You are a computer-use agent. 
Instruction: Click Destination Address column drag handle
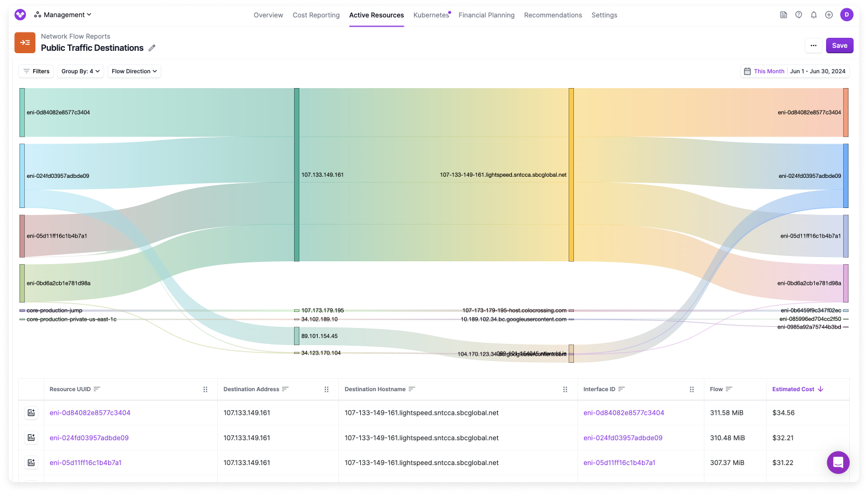pos(327,389)
